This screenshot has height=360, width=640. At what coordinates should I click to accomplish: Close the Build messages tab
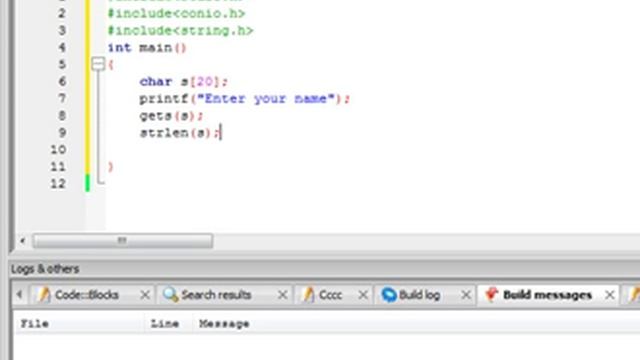(609, 295)
